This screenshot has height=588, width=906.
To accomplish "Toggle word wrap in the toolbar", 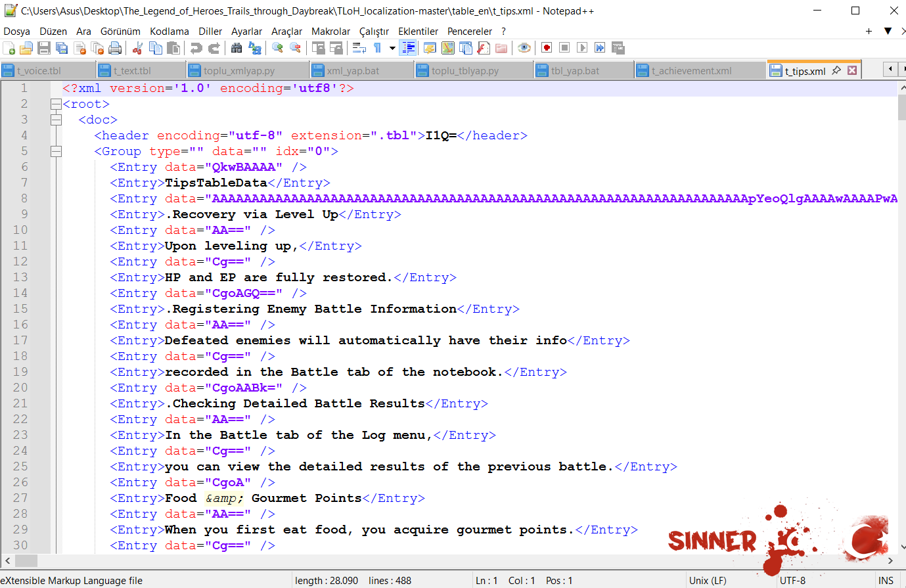I will (359, 48).
